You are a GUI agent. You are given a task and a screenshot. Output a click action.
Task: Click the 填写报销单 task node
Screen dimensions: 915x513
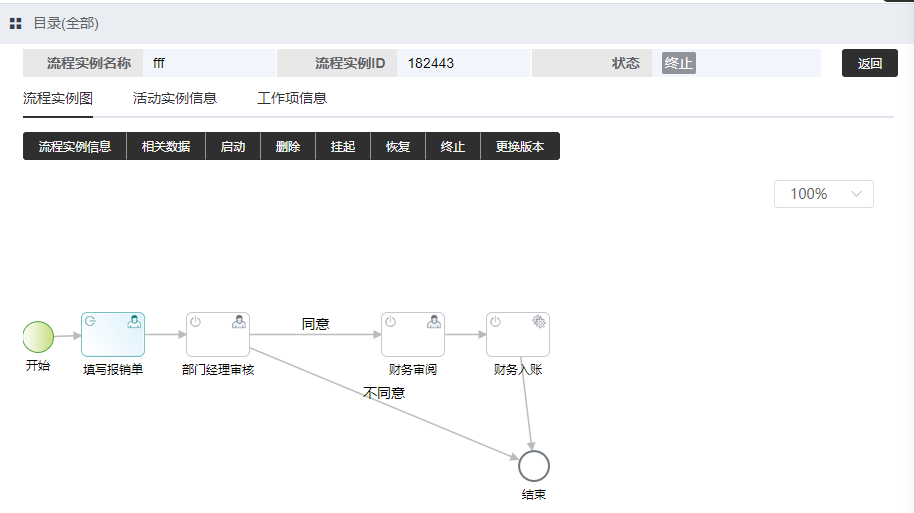pyautogui.click(x=113, y=334)
